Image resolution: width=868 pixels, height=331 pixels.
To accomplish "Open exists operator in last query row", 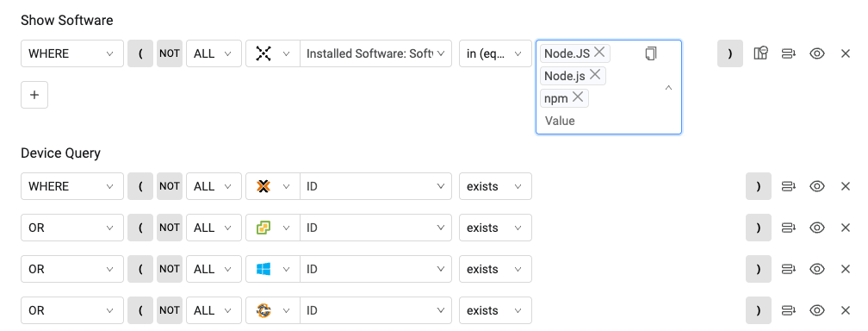I will click(x=495, y=310).
